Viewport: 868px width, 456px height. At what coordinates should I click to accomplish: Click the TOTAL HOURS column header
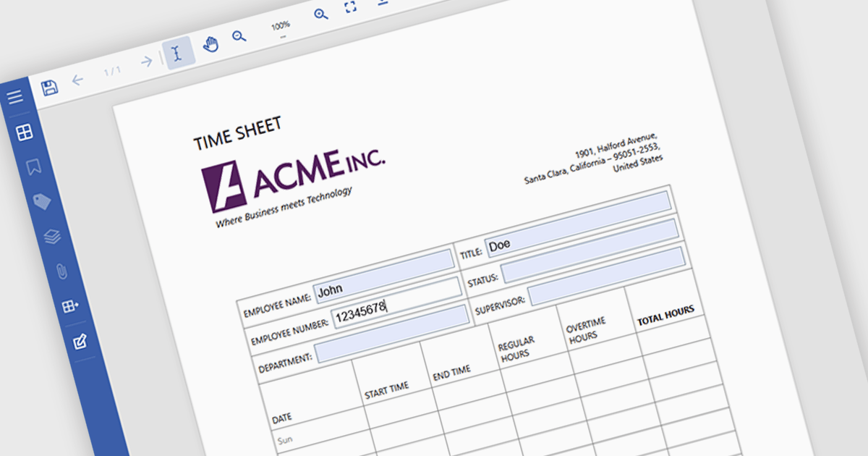point(665,316)
